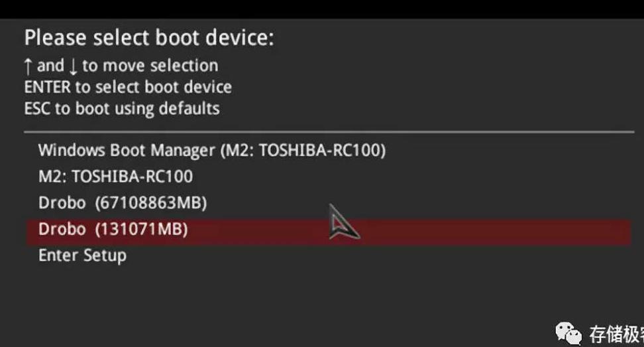Click the "ESC to boot using defaults" hint
Image resolution: width=644 pixels, height=347 pixels.
(x=122, y=108)
